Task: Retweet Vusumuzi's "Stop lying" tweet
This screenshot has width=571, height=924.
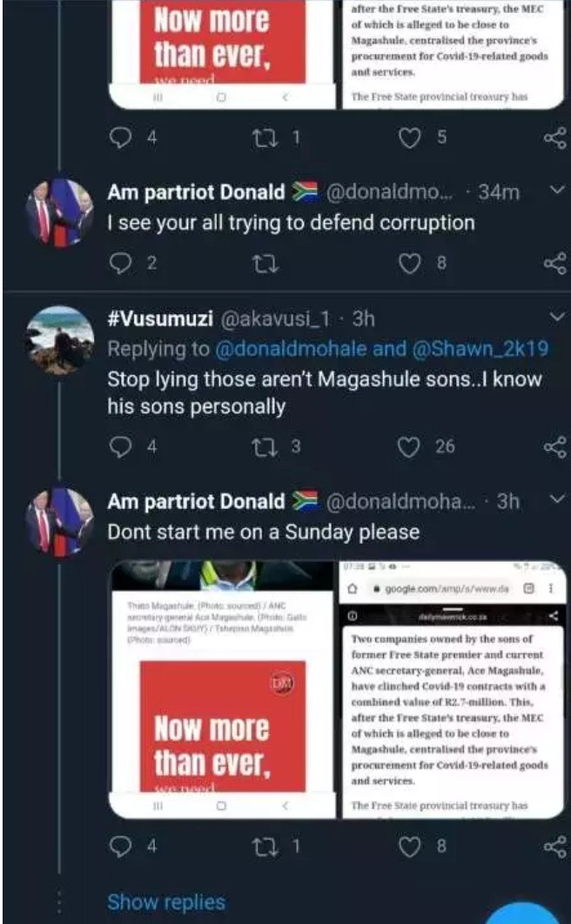Action: tap(259, 446)
